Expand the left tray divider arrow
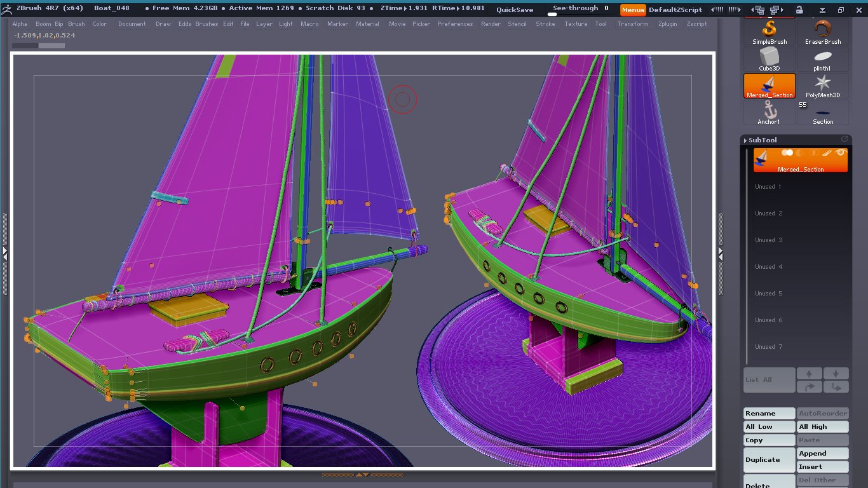The height and width of the screenshot is (488, 868). click(4, 252)
